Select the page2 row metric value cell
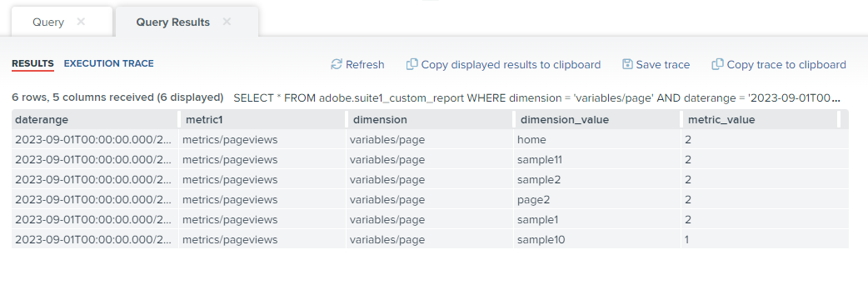Image resolution: width=868 pixels, height=300 pixels. 765,199
